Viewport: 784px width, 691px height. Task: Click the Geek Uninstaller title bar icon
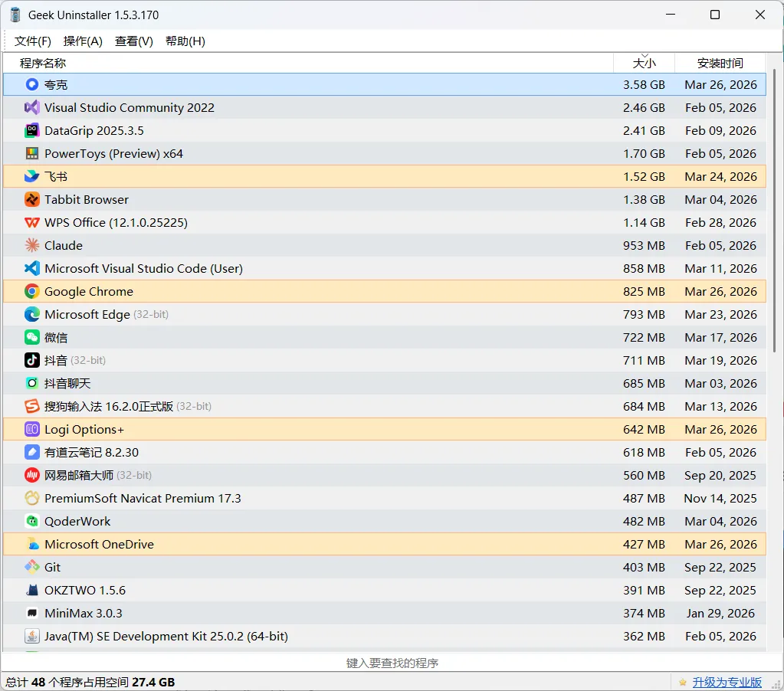click(x=15, y=15)
